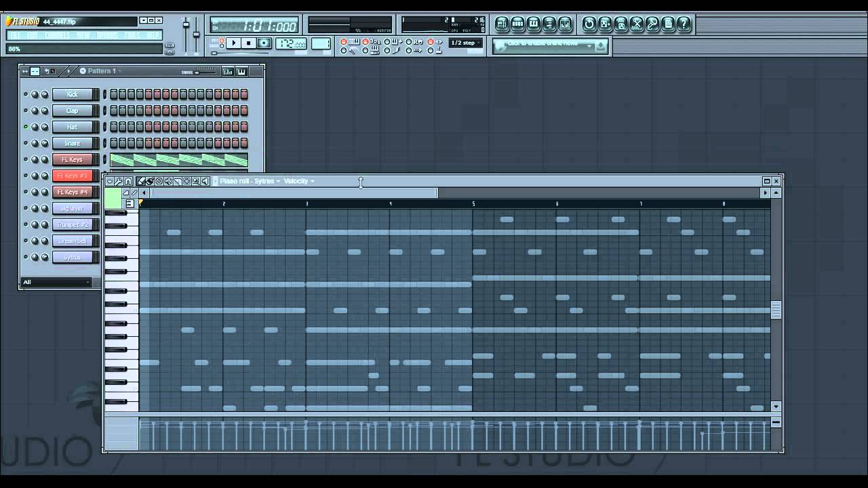
Task: Click the scissors export icon in toolbar
Action: pos(636,24)
